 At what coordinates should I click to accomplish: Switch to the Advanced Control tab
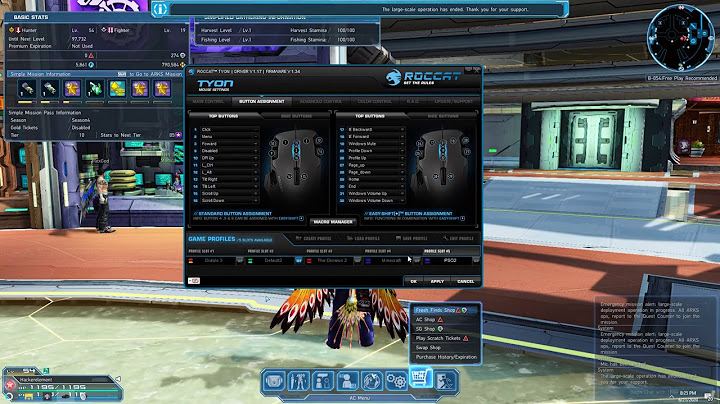click(x=321, y=101)
